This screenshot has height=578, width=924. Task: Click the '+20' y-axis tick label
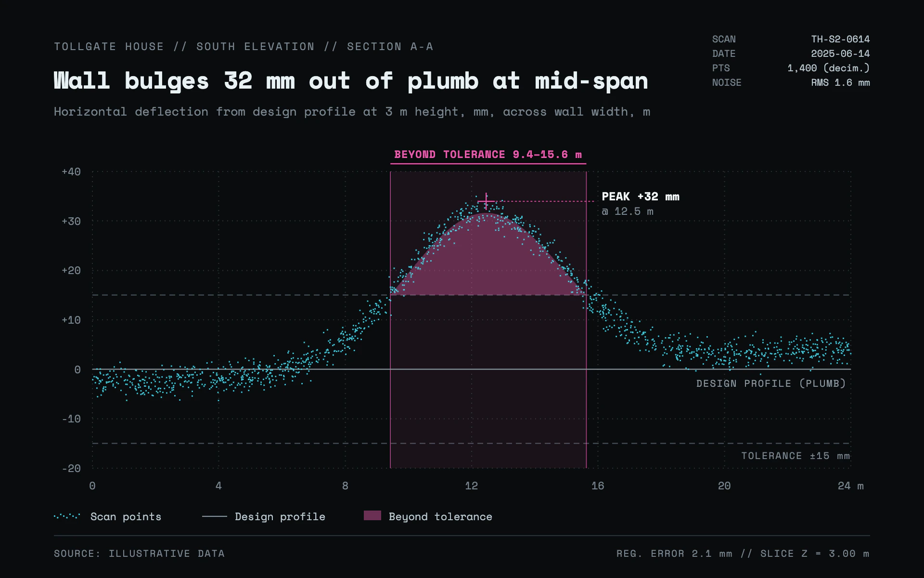(71, 271)
